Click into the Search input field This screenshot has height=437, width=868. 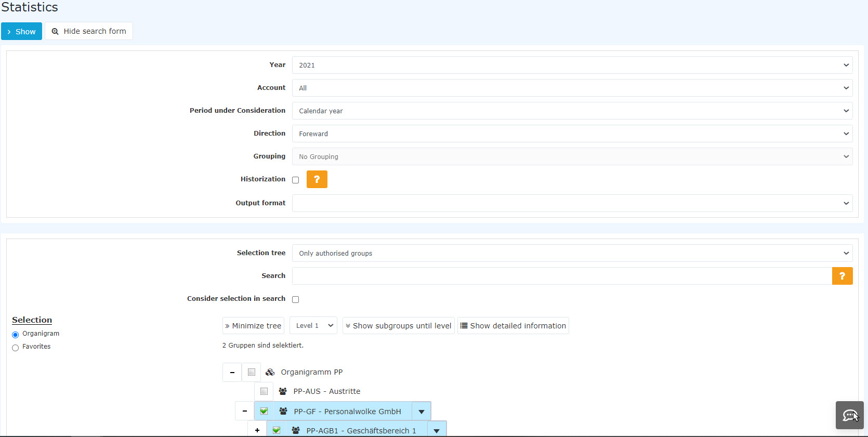coord(562,276)
